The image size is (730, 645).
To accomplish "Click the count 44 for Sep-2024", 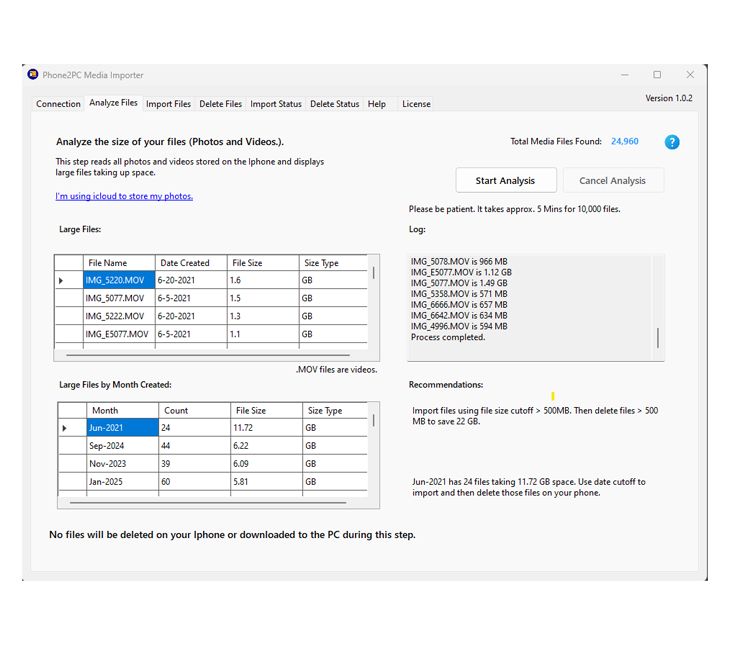I will (195, 446).
